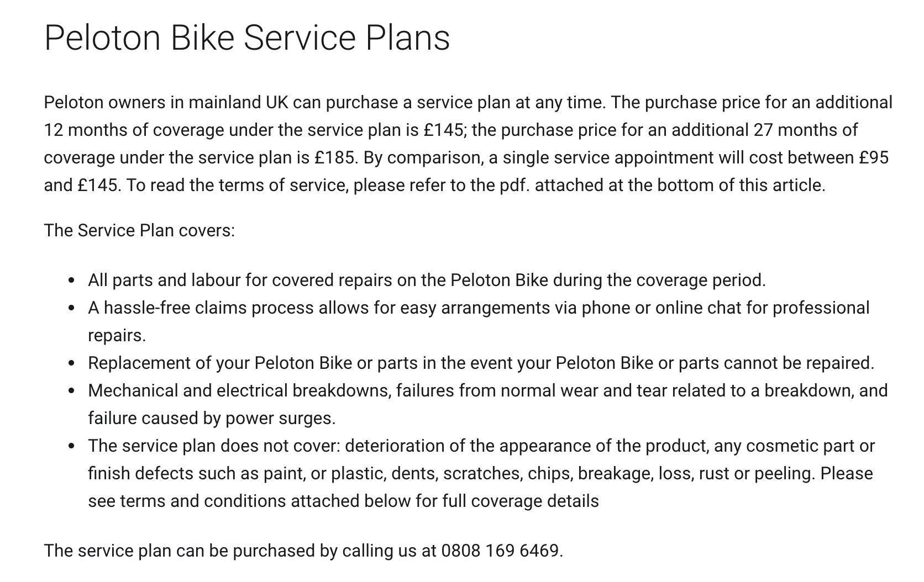The image size is (924, 582).
Task: Click the £185 price in the intro
Action: 334,157
